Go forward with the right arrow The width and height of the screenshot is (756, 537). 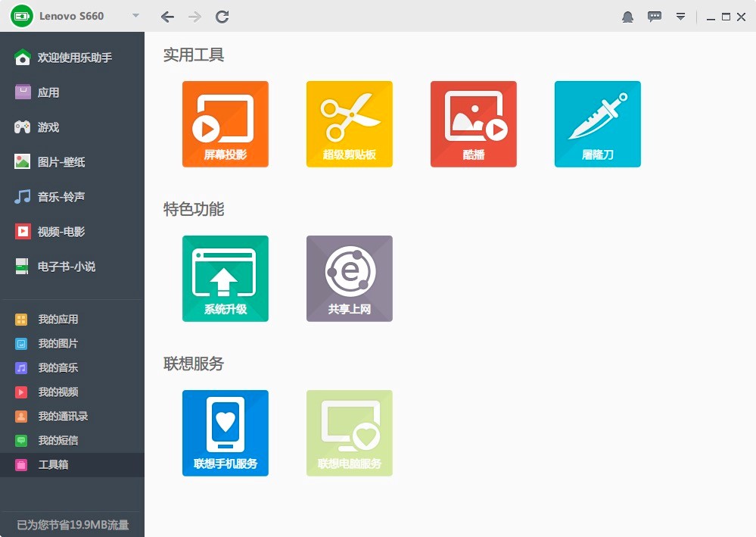pyautogui.click(x=194, y=17)
